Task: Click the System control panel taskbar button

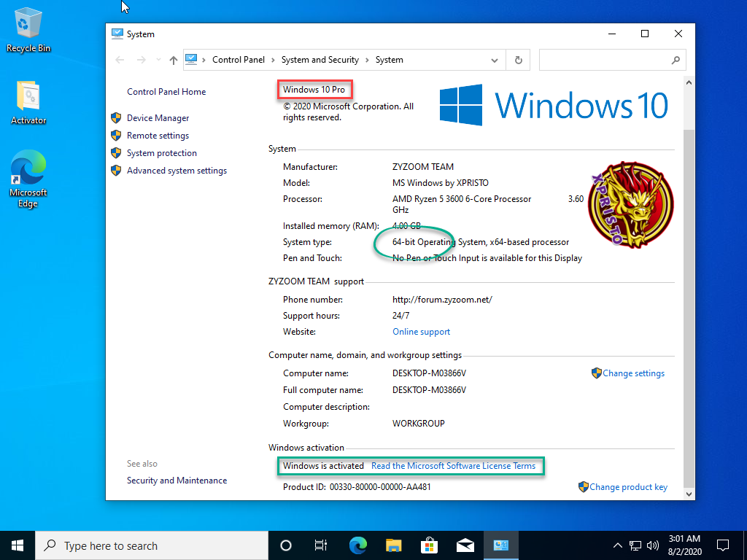Action: coord(501,545)
